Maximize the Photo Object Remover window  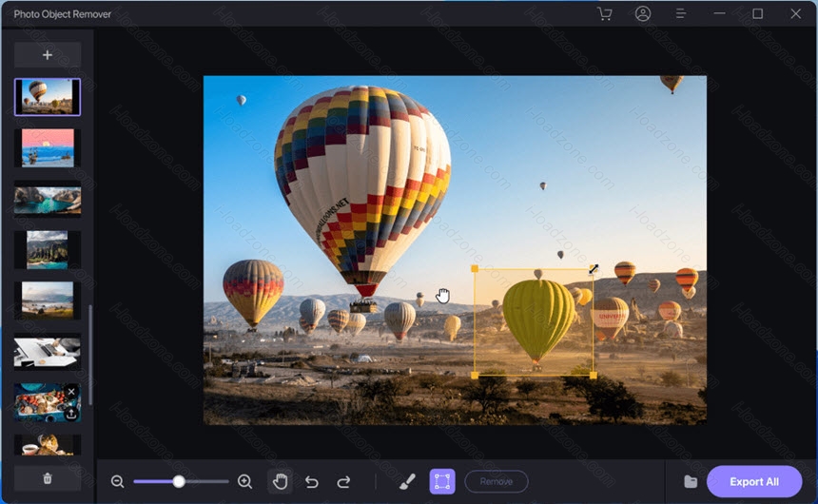coord(757,13)
